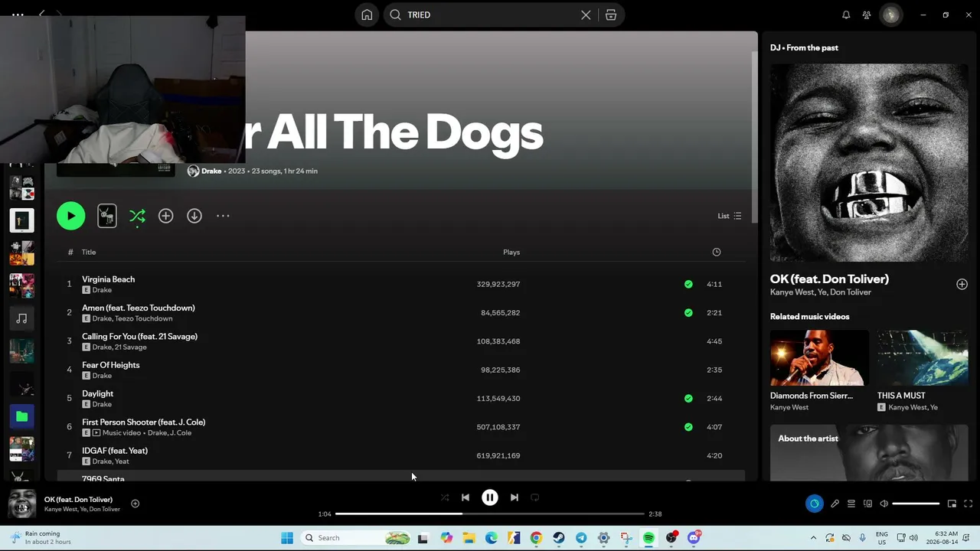Open the Friend Activity icon
Viewport: 980px width, 551px height.
[867, 15]
